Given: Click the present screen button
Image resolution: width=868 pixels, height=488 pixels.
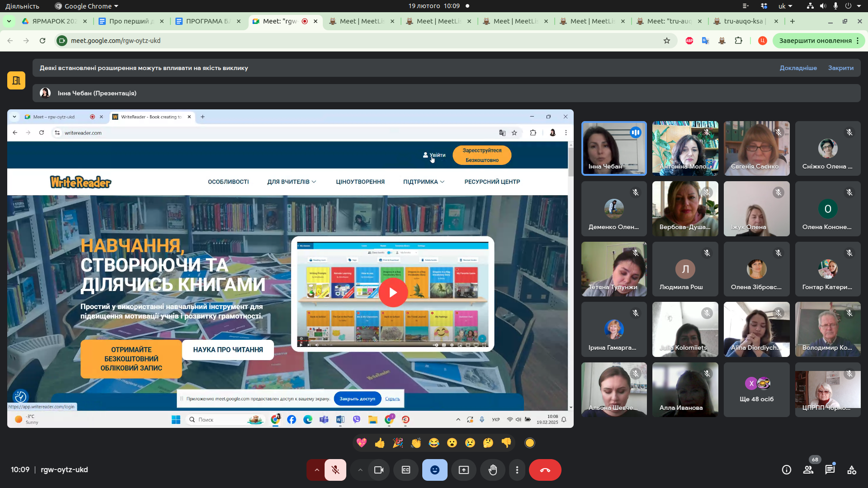Looking at the screenshot, I should pyautogui.click(x=464, y=470).
